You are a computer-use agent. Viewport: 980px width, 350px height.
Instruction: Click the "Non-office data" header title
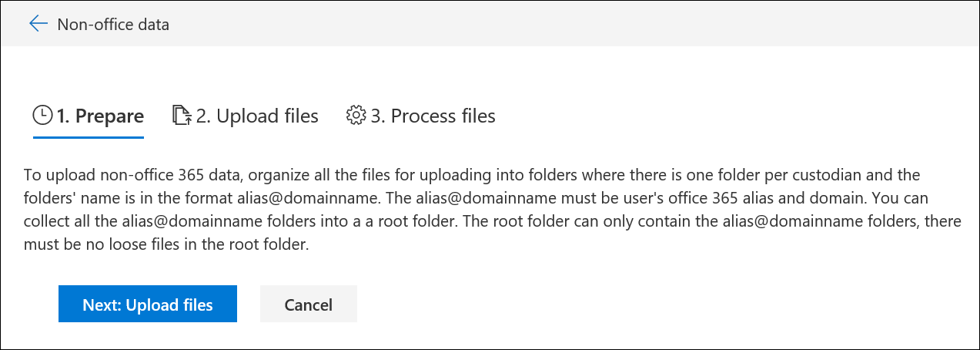click(113, 25)
